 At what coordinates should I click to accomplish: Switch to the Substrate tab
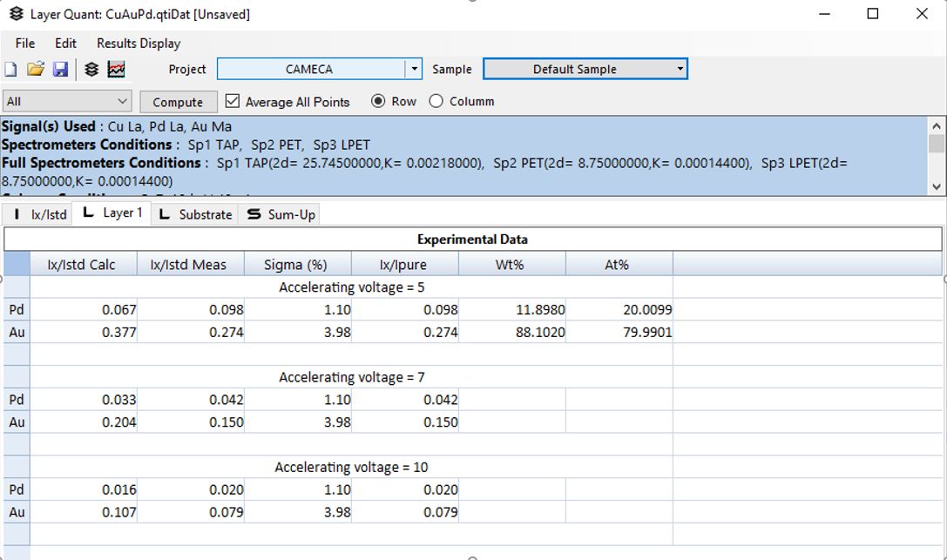click(x=196, y=214)
